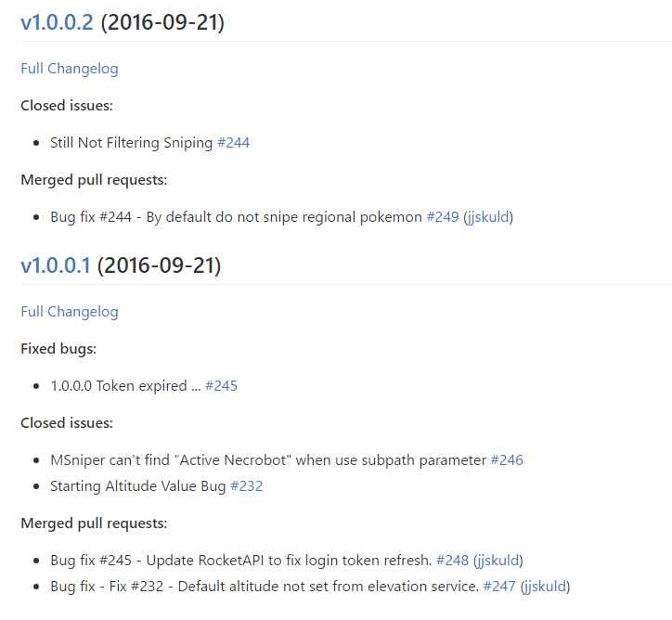Image resolution: width=672 pixels, height=620 pixels.
Task: Visit jjskuld profile beside #249
Action: [x=488, y=217]
